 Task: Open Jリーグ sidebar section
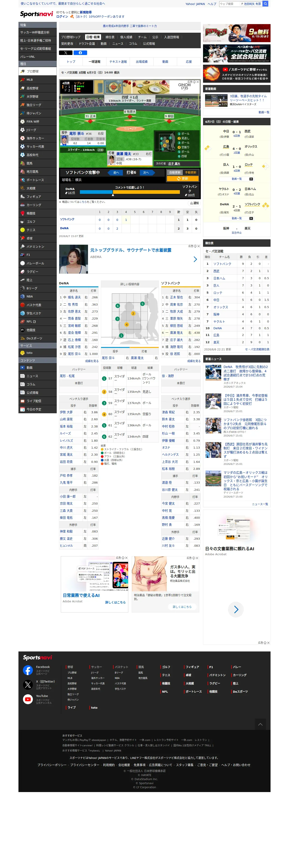click(x=37, y=130)
